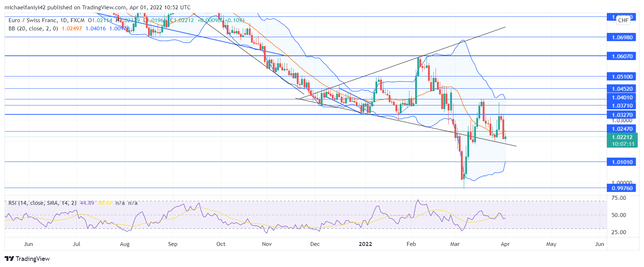The width and height of the screenshot is (644, 267).
Task: Select the 1.02470 price level label
Action: (x=621, y=129)
